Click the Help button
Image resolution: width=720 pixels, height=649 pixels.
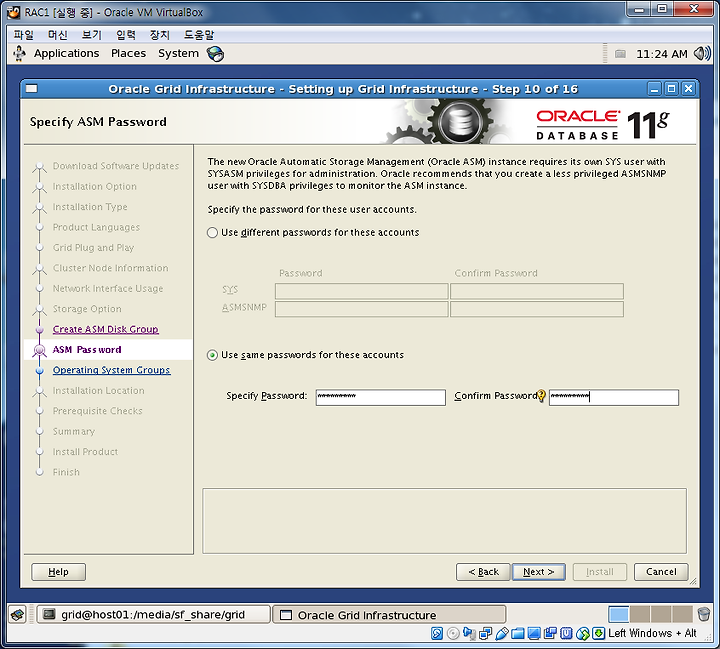pyautogui.click(x=58, y=572)
